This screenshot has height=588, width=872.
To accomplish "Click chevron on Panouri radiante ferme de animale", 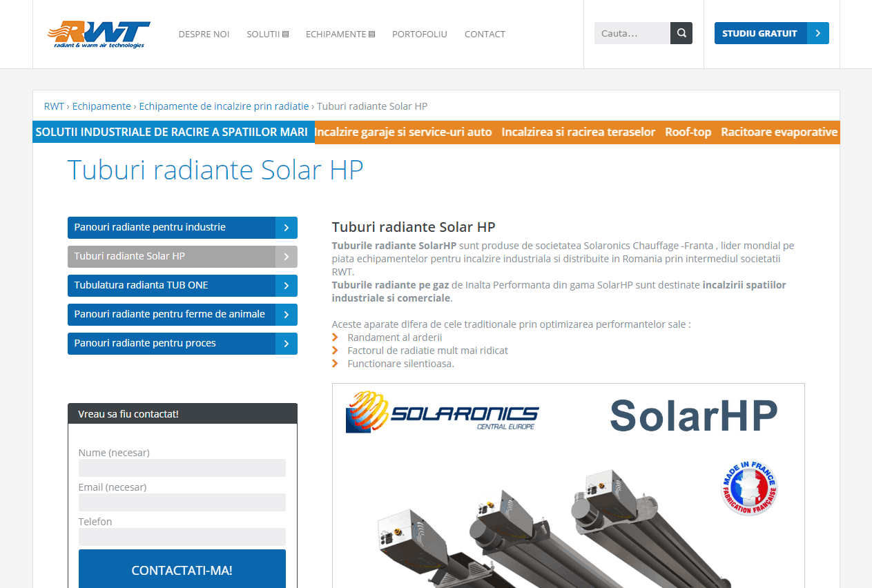I will click(287, 315).
